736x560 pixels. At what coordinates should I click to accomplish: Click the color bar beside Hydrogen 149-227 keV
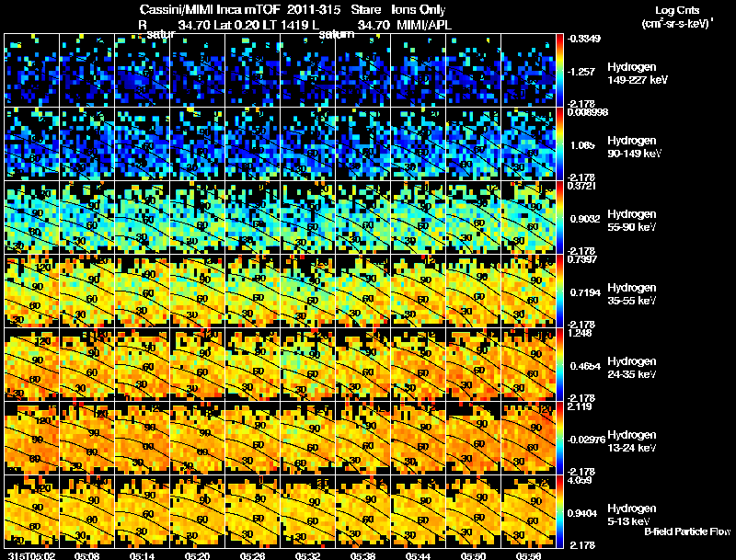coord(559,70)
